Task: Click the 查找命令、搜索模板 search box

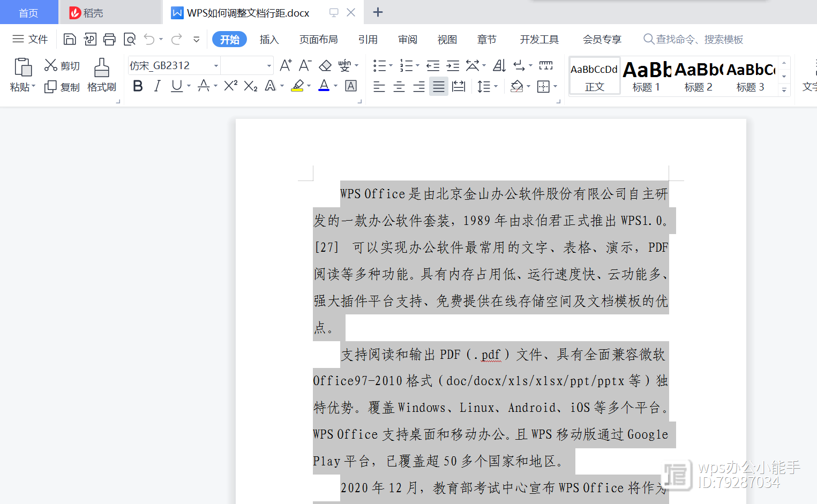Action: coord(694,39)
